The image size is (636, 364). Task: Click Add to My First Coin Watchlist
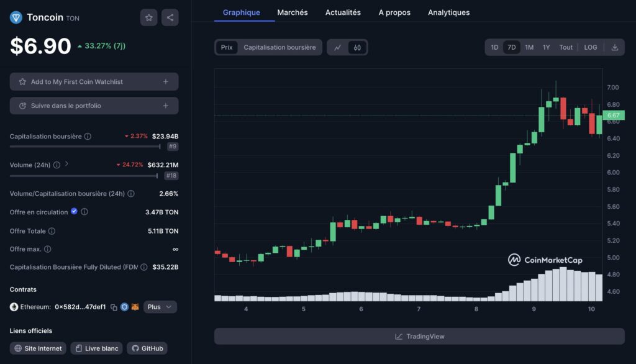point(94,81)
